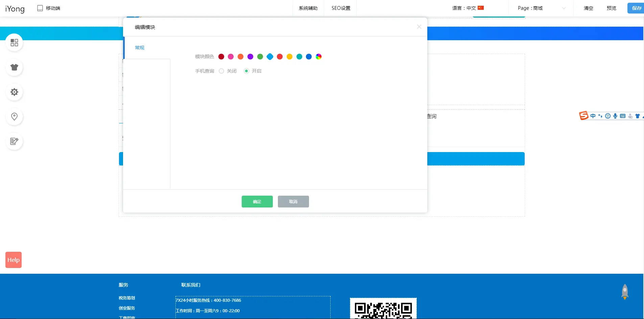The image size is (644, 319).
Task: Click the rocket back-to-top icon
Action: pyautogui.click(x=625, y=292)
